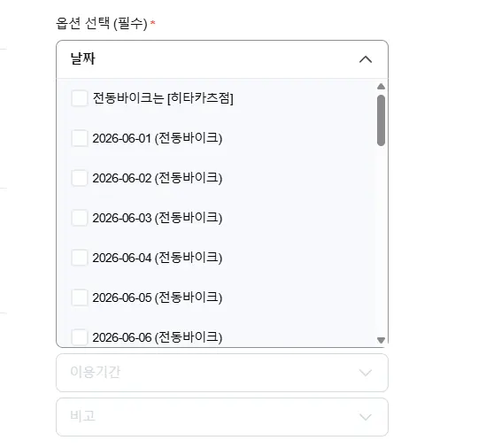Click the date list scrollbar thumb
Viewport: 486px width, 448px height.
click(381, 120)
